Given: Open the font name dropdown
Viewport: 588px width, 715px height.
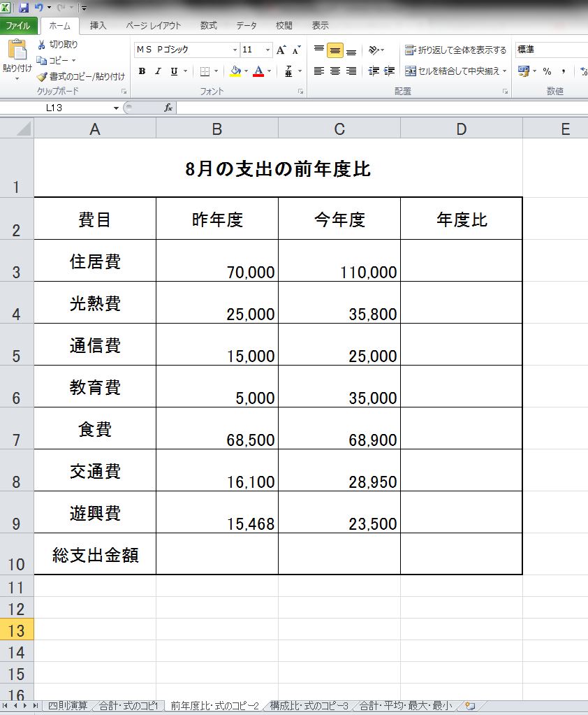Looking at the screenshot, I should pos(235,50).
